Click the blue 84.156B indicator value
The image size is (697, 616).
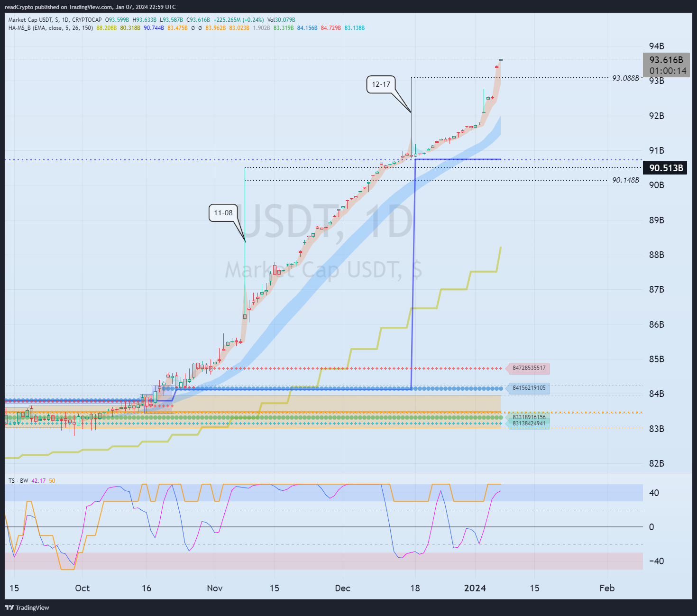(x=307, y=28)
